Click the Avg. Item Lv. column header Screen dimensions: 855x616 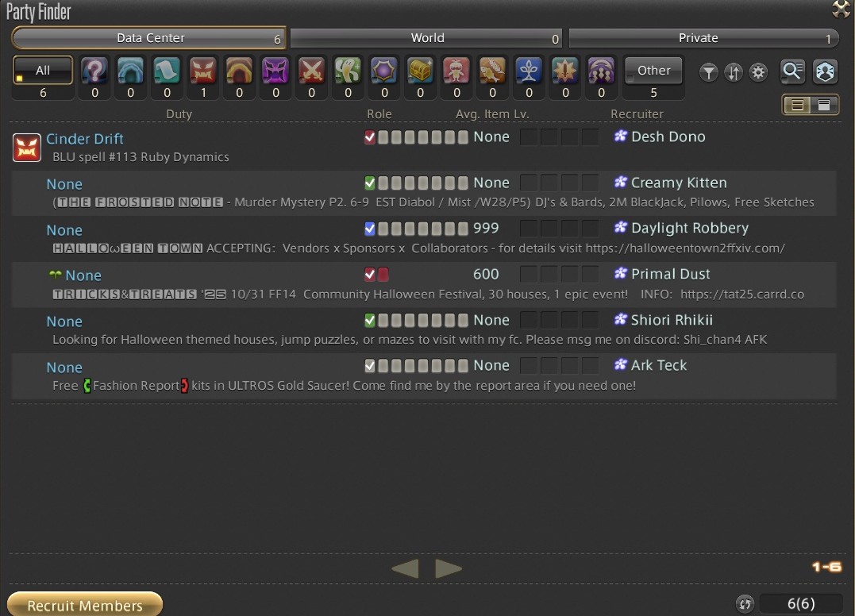tap(492, 114)
